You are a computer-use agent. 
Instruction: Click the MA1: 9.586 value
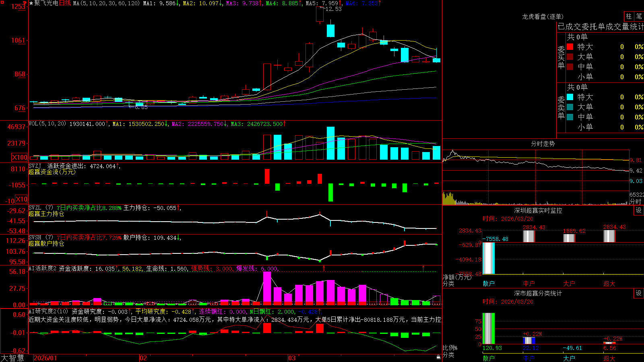(159, 3)
